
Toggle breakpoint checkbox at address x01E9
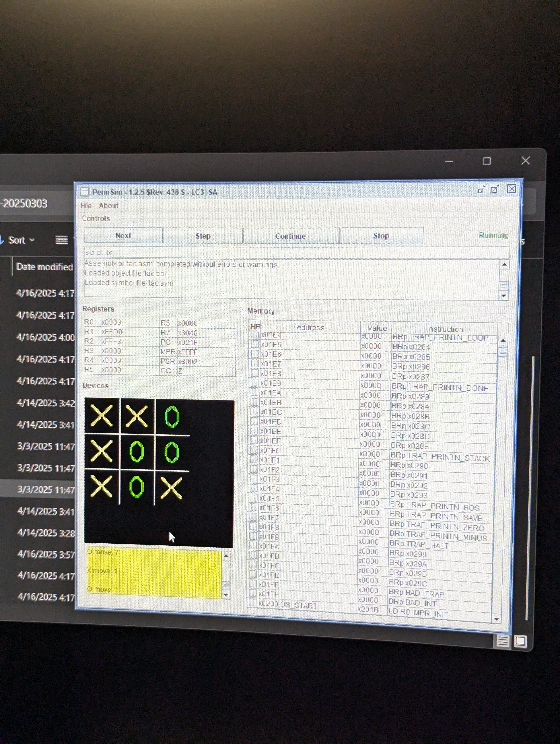click(254, 383)
